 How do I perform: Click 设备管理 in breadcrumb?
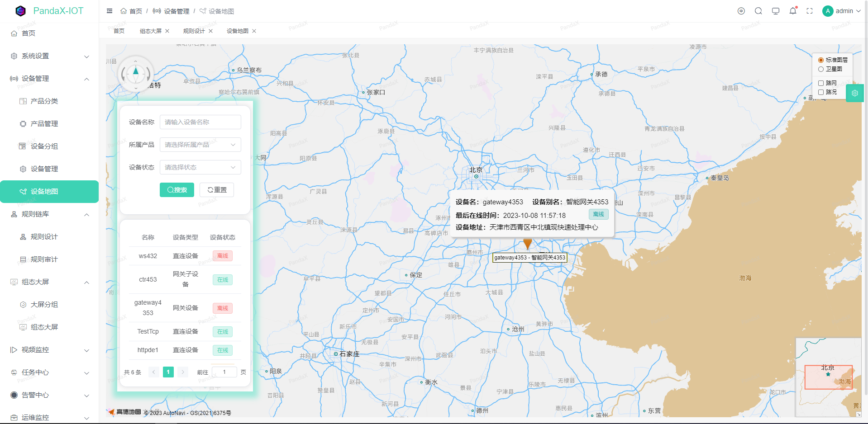tap(172, 11)
